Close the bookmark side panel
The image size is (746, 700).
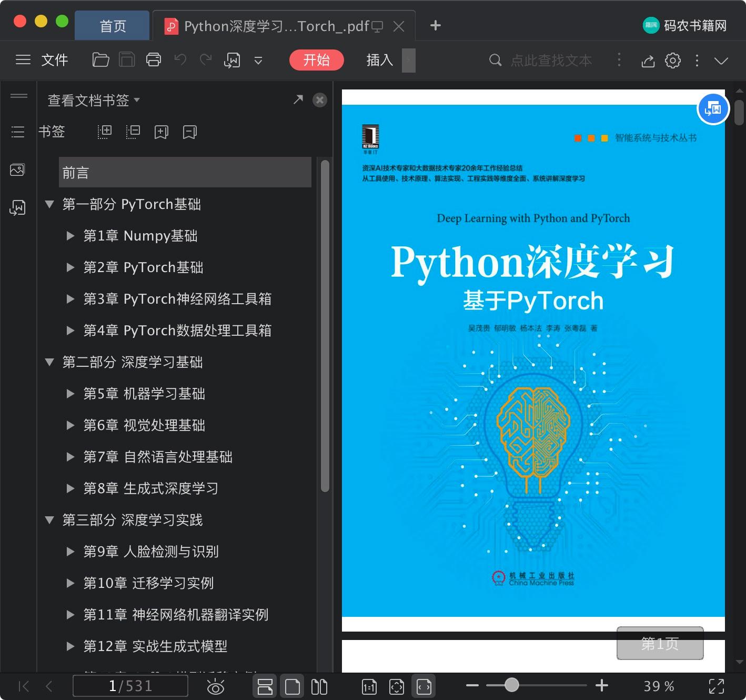click(x=320, y=100)
